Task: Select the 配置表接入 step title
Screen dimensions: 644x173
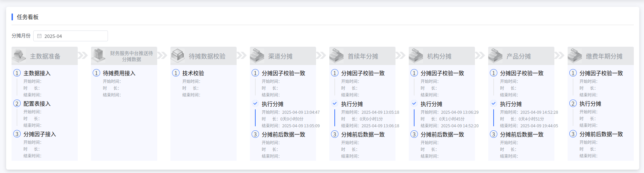Action: tap(37, 104)
